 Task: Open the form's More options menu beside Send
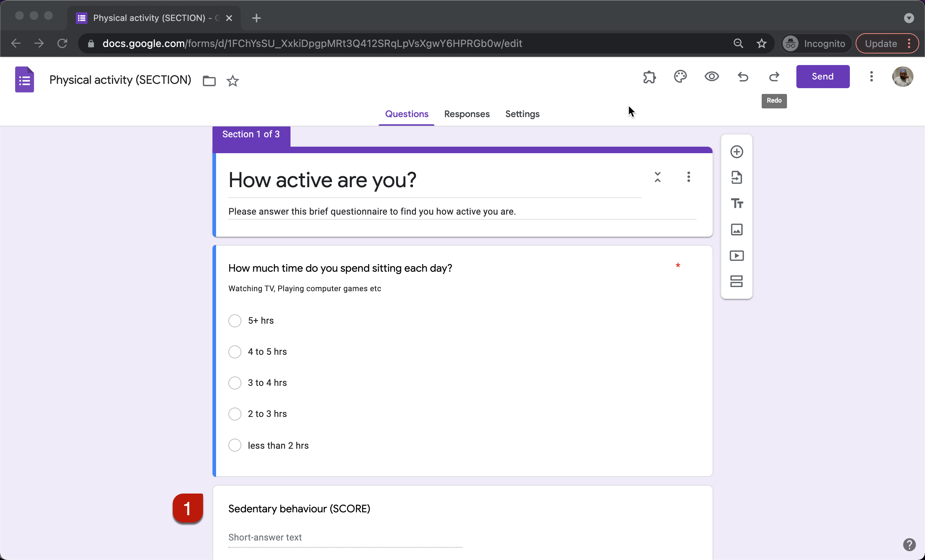tap(871, 77)
